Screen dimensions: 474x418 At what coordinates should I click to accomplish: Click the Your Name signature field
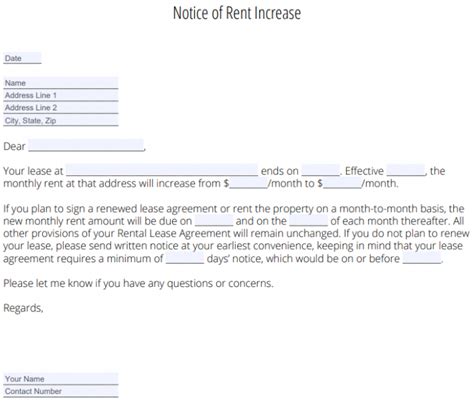(x=61, y=379)
